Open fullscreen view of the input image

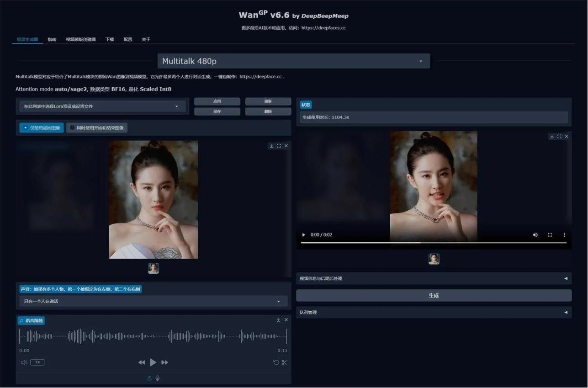point(279,146)
